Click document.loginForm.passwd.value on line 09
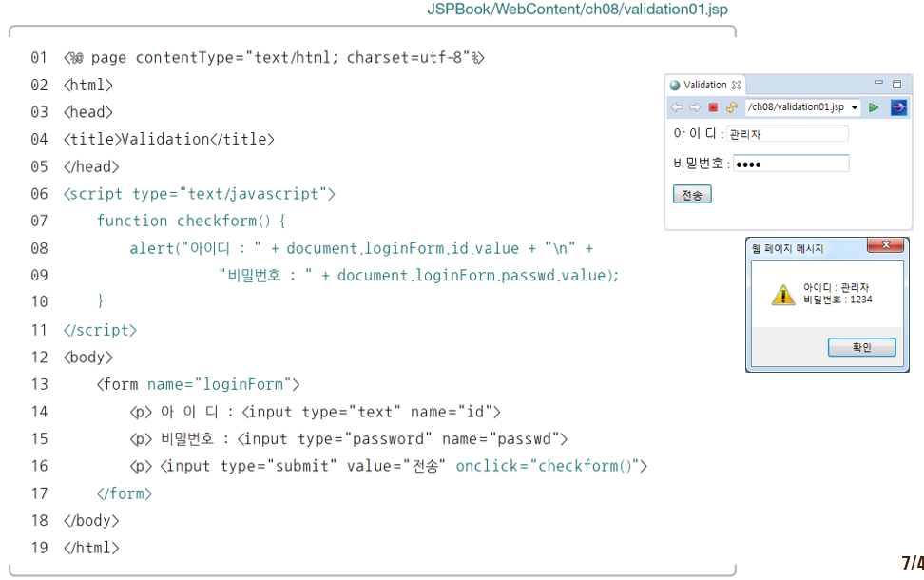 (x=472, y=276)
